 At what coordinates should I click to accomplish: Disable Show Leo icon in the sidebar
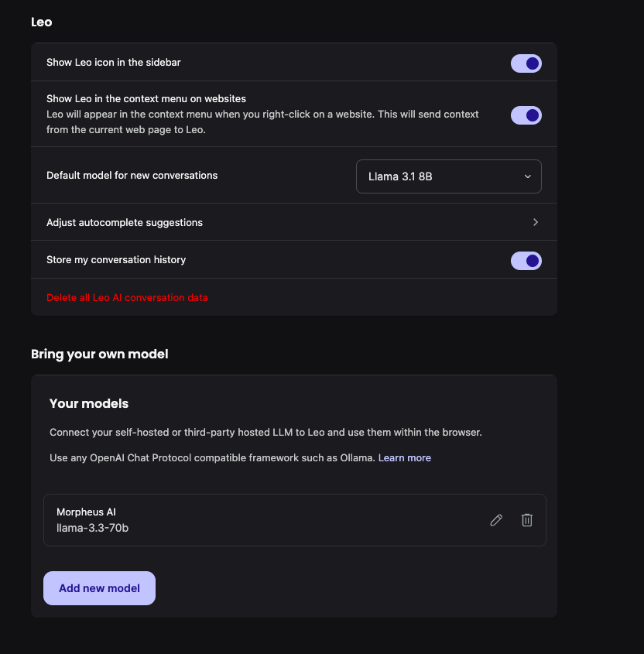coord(526,63)
